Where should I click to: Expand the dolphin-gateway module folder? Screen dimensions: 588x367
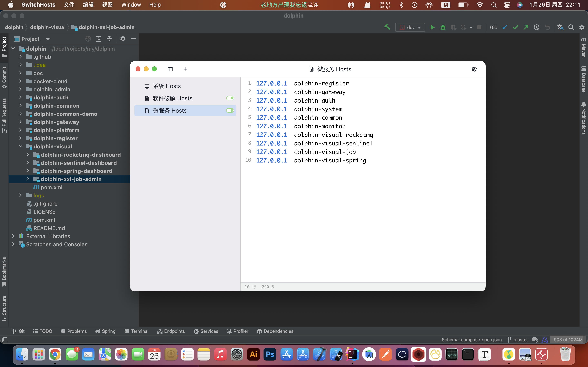[21, 122]
